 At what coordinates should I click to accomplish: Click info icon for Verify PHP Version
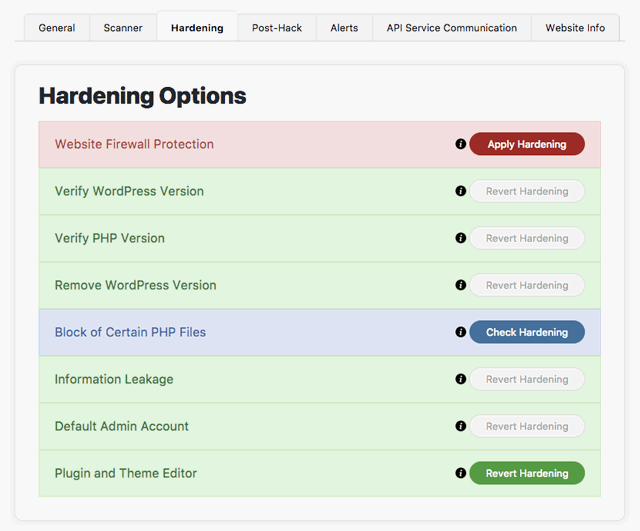point(460,238)
